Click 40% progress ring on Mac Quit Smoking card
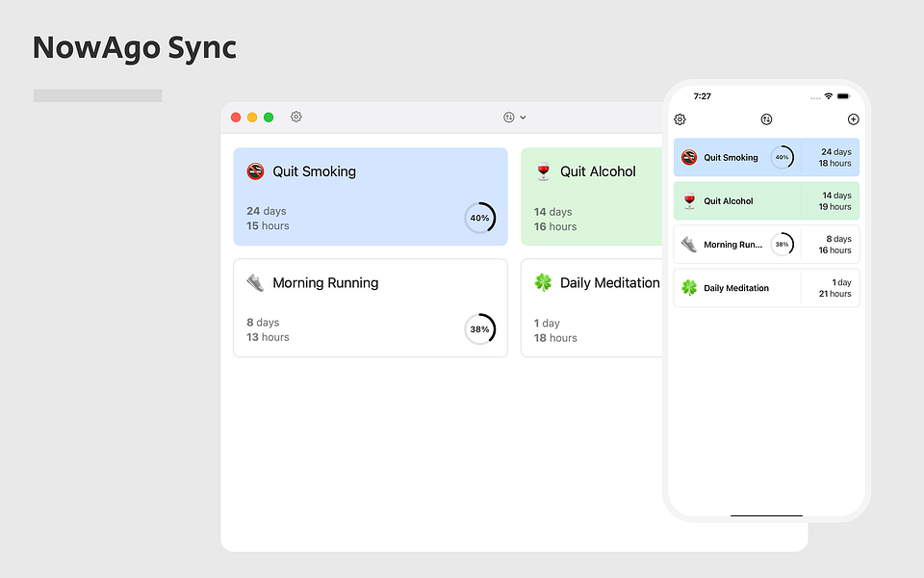This screenshot has height=578, width=924. click(x=479, y=218)
